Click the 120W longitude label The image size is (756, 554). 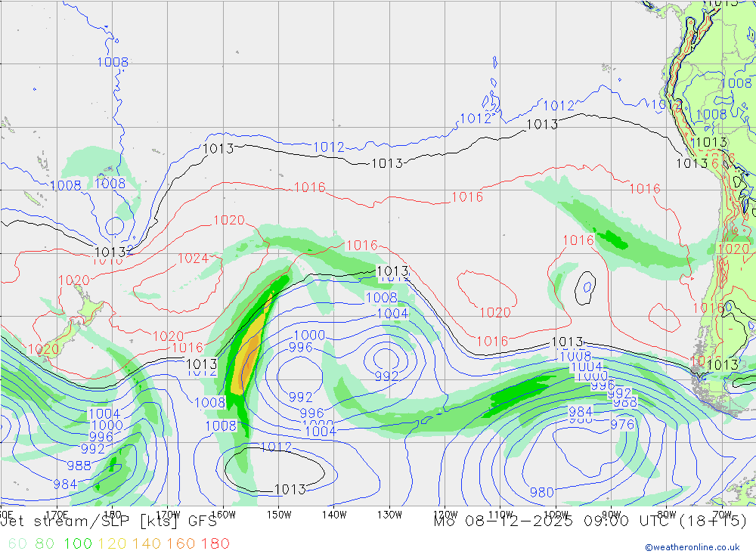click(x=445, y=515)
